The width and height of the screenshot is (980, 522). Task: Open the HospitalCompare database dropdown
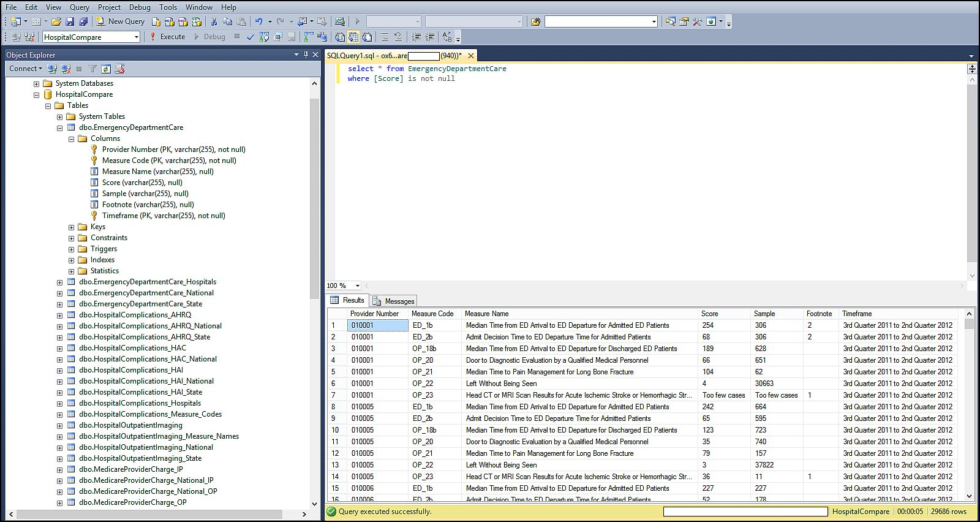136,37
